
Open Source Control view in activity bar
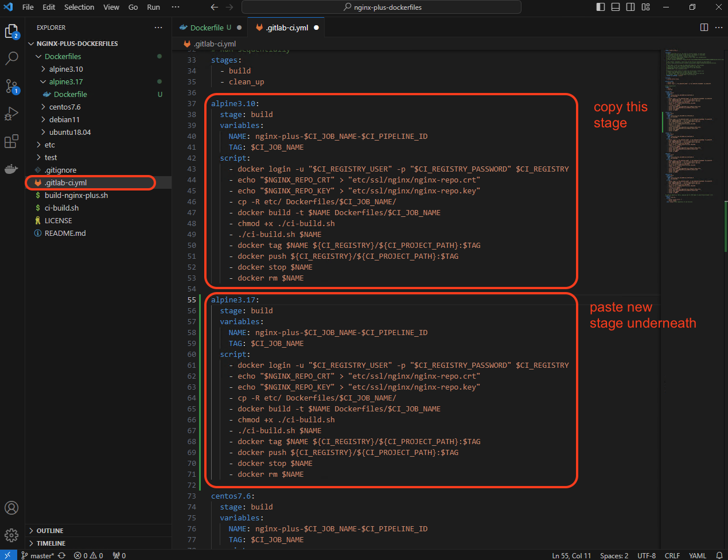pos(11,87)
